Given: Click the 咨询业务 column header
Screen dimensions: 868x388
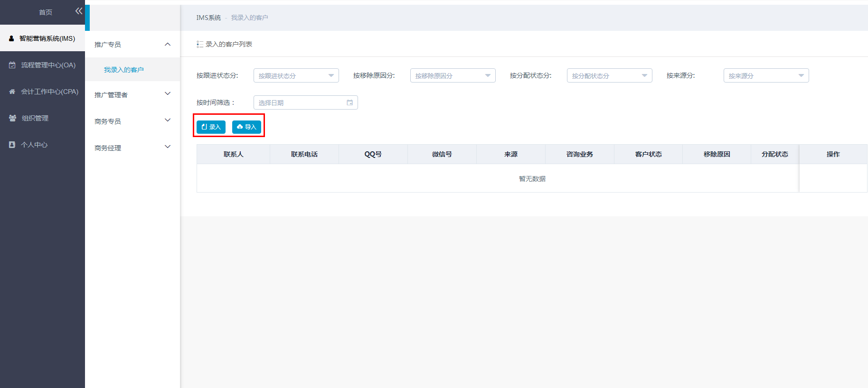Looking at the screenshot, I should pyautogui.click(x=580, y=154).
